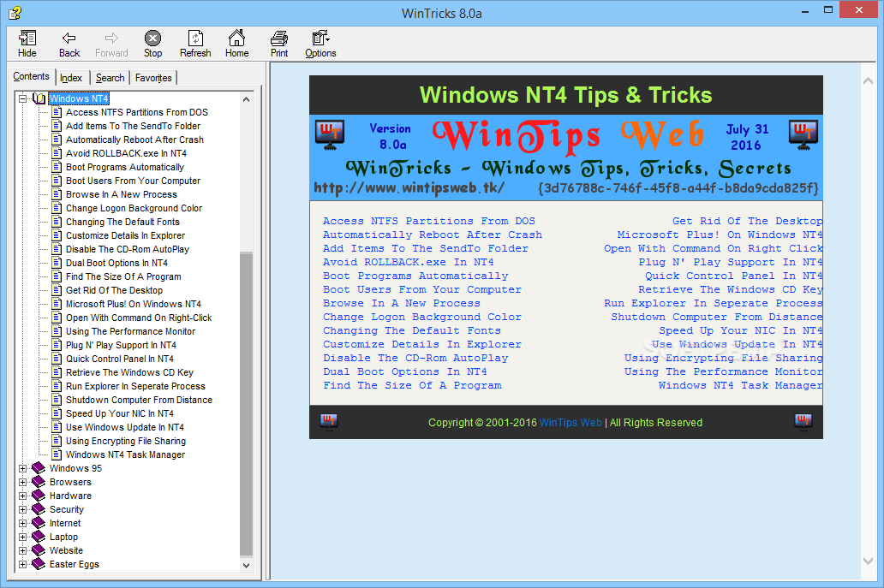Click the contents tree scroll-down arrow
884x588 pixels.
tap(246, 565)
